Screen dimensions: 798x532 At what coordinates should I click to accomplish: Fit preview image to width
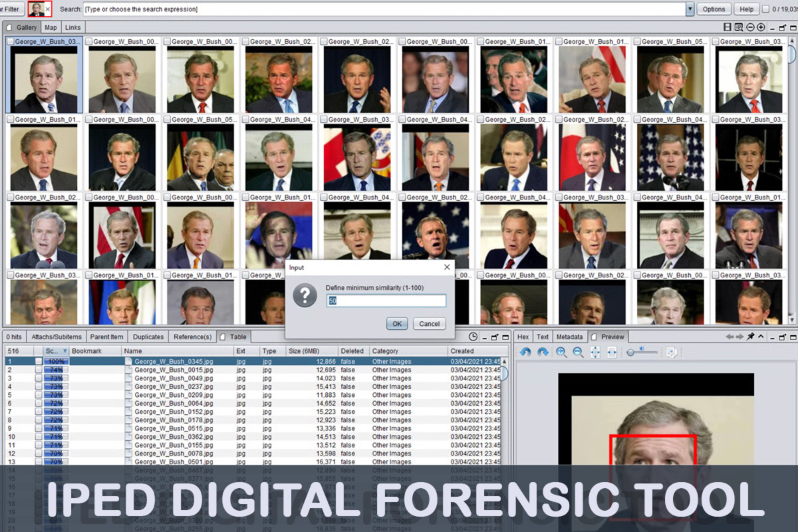click(x=612, y=352)
